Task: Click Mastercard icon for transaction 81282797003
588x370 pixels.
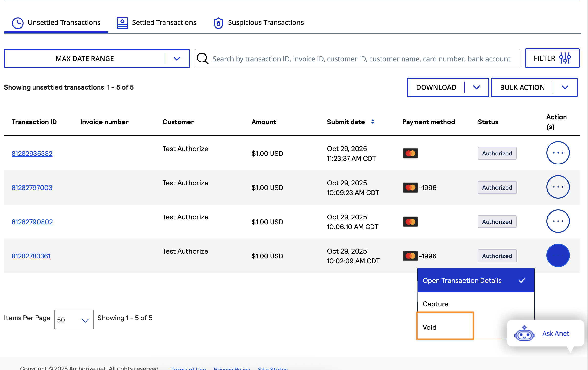Action: (410, 187)
